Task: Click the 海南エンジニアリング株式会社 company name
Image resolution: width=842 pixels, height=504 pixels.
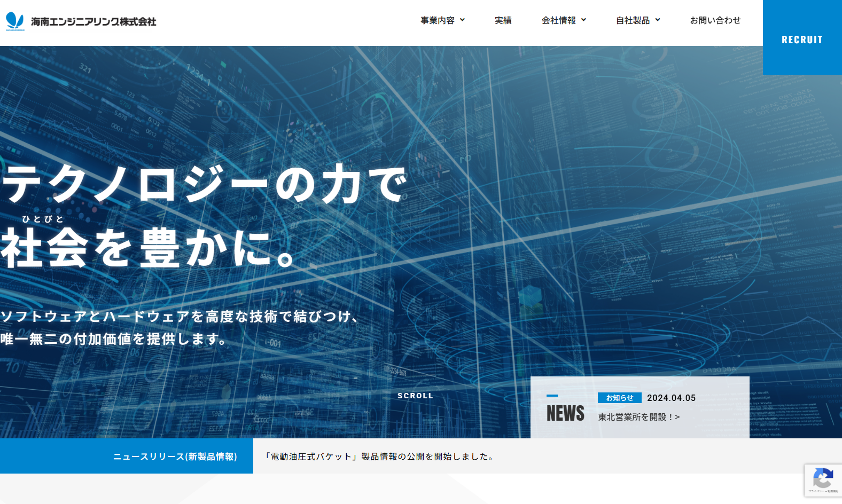Action: 93,22
